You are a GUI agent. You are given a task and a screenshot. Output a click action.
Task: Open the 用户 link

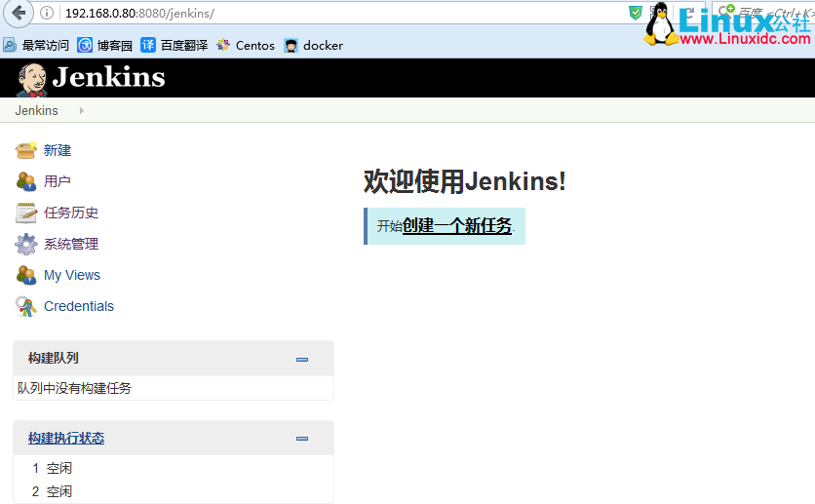pos(58,181)
